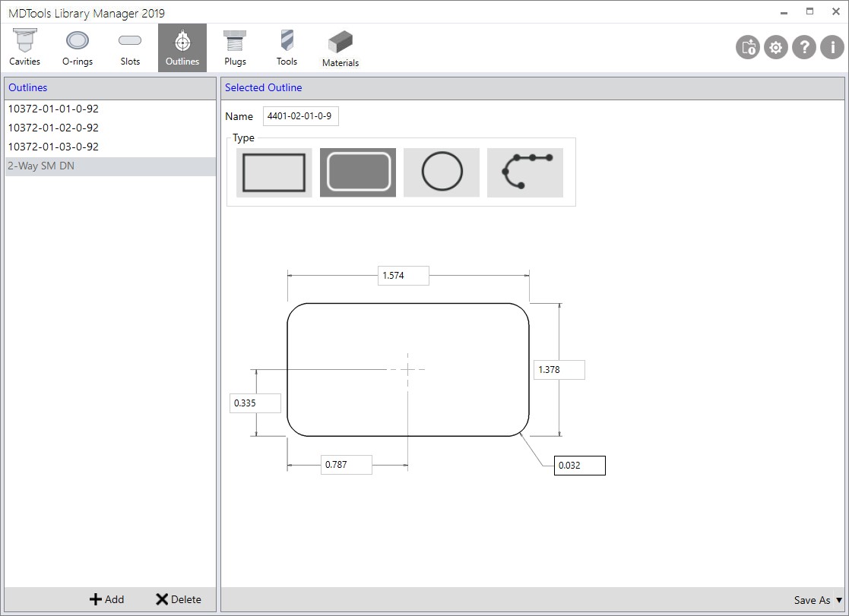Click the info icon
The image size is (849, 616).
coord(832,47)
